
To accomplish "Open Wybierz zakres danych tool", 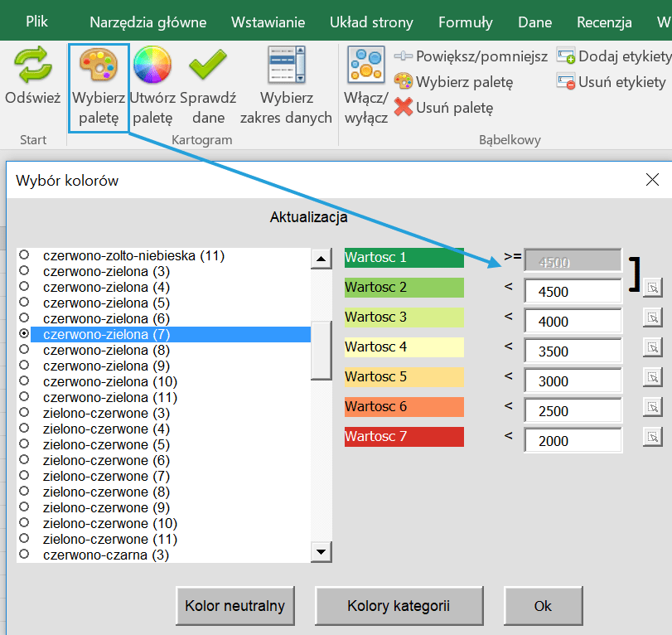I will [x=286, y=66].
